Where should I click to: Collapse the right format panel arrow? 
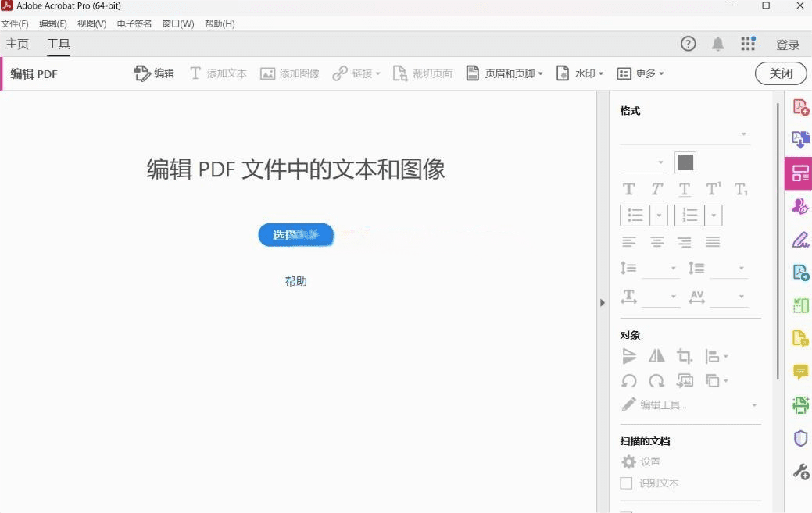pos(603,302)
